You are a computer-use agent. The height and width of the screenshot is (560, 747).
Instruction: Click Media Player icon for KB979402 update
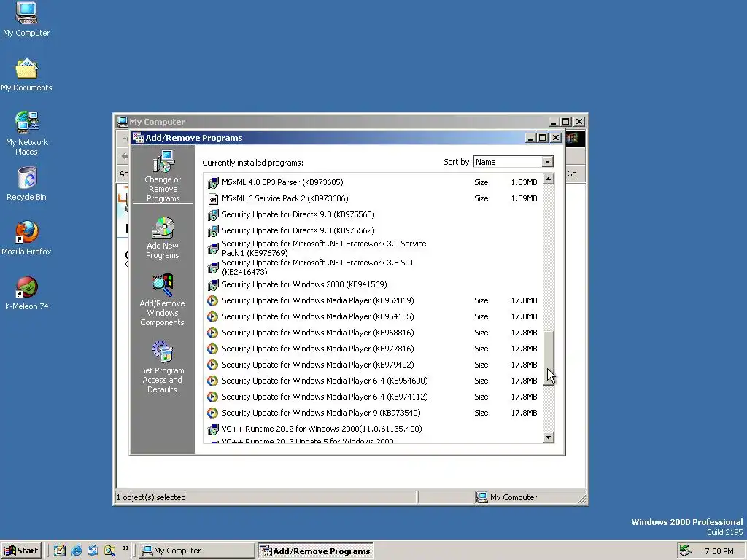click(213, 365)
